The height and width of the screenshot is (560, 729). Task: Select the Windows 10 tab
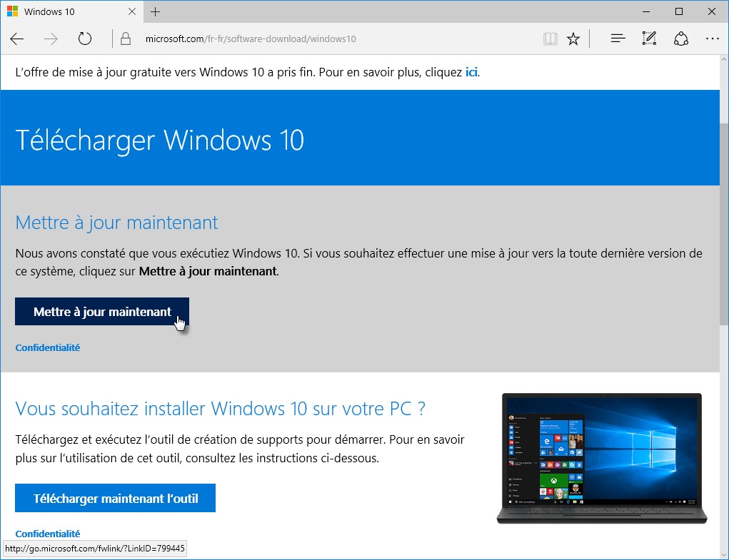[x=64, y=12]
